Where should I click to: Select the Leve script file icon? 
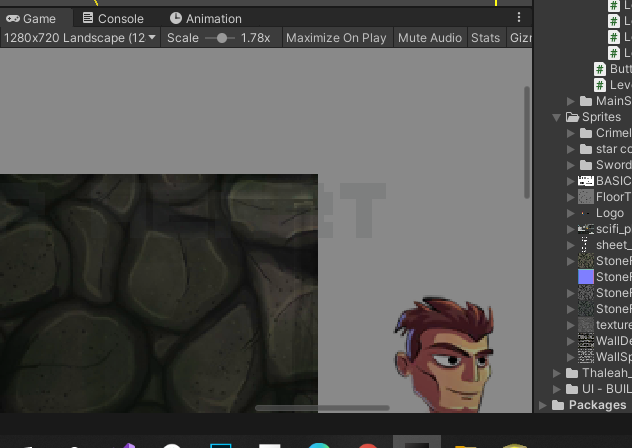600,85
